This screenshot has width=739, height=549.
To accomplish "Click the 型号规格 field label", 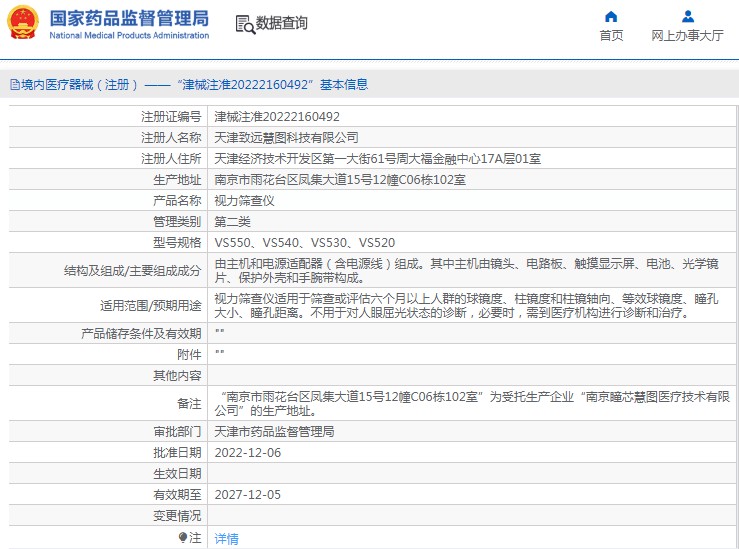I will click(177, 243).
